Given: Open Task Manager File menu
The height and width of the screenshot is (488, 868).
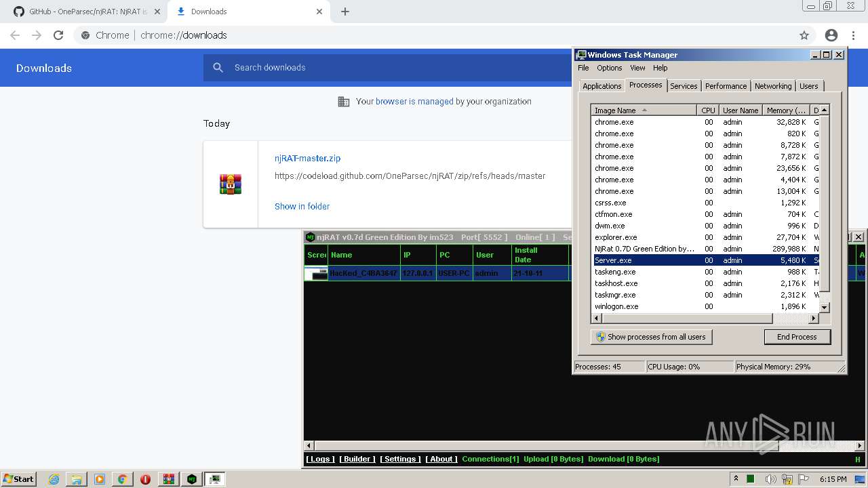Looking at the screenshot, I should pos(583,68).
